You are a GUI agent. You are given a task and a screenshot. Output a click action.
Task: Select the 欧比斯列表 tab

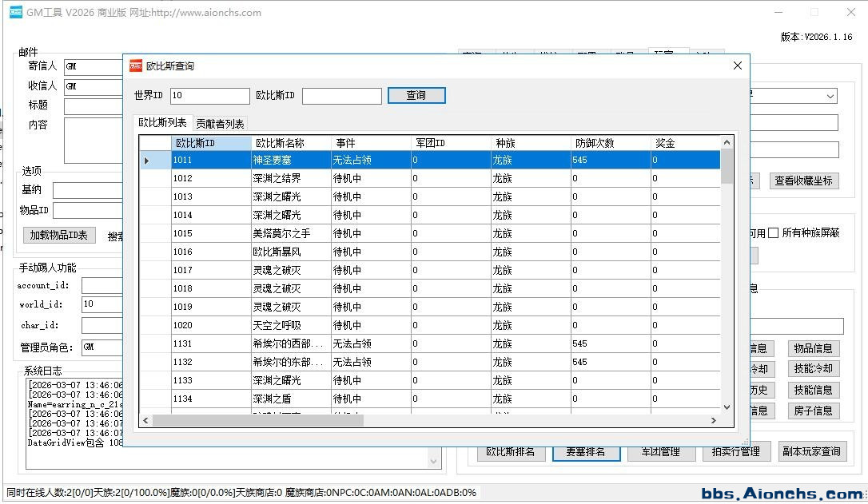click(162, 123)
